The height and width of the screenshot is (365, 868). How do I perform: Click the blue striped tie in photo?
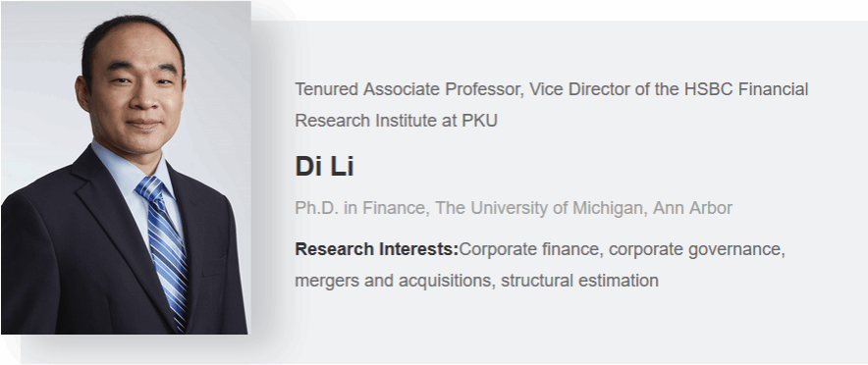(x=166, y=249)
